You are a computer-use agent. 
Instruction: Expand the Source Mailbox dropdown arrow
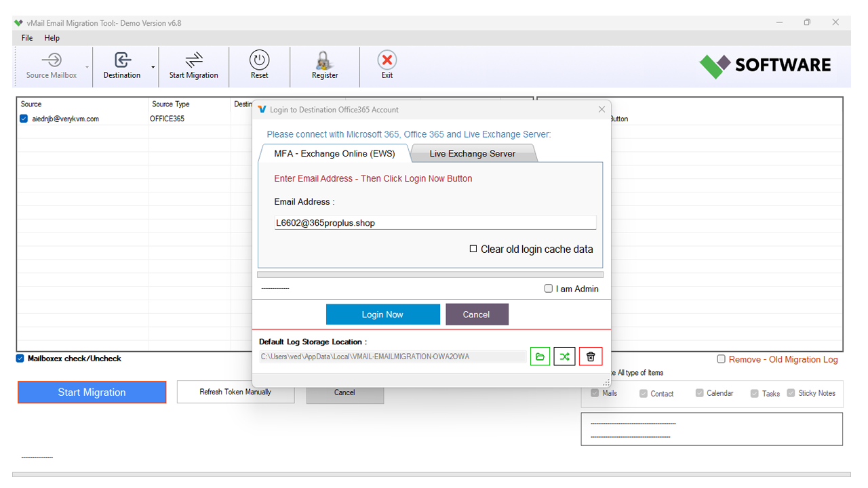pyautogui.click(x=88, y=67)
